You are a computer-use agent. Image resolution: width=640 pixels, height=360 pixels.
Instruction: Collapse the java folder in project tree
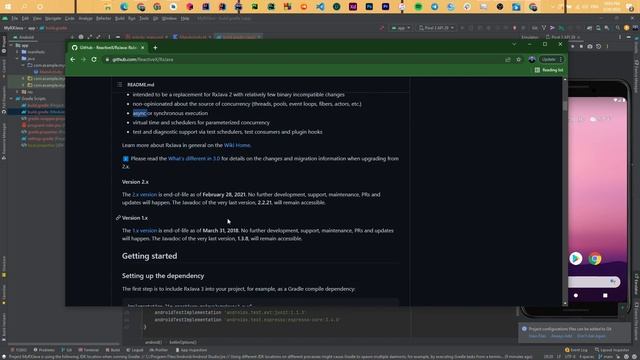[18, 59]
